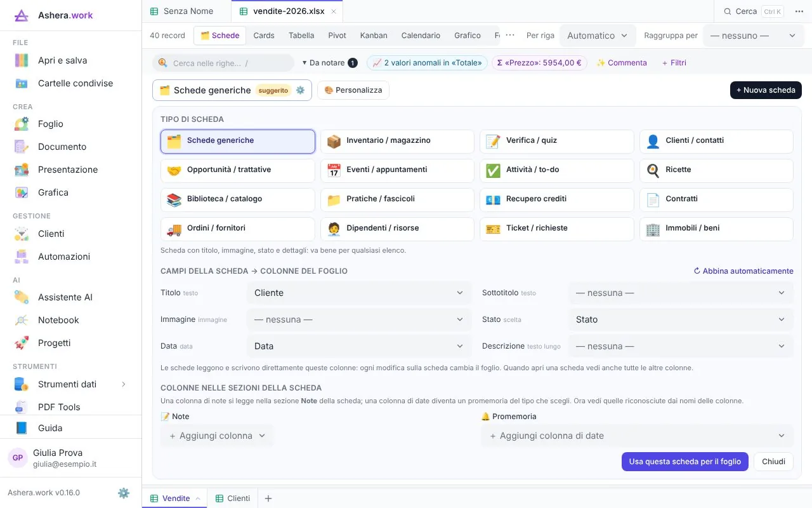Choose Ricette card type

(x=716, y=170)
